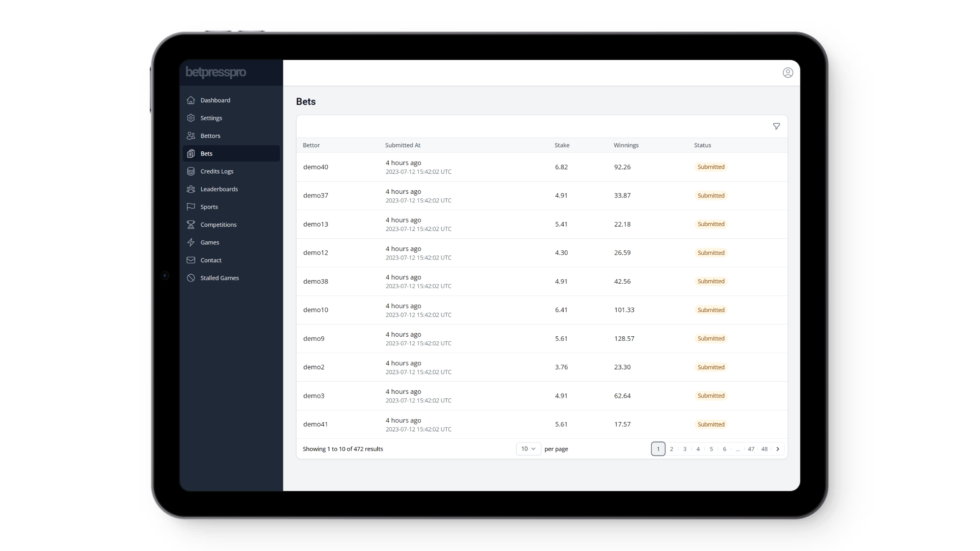Click the Leaderboards sidebar icon
The height and width of the screenshot is (551, 980).
point(191,189)
